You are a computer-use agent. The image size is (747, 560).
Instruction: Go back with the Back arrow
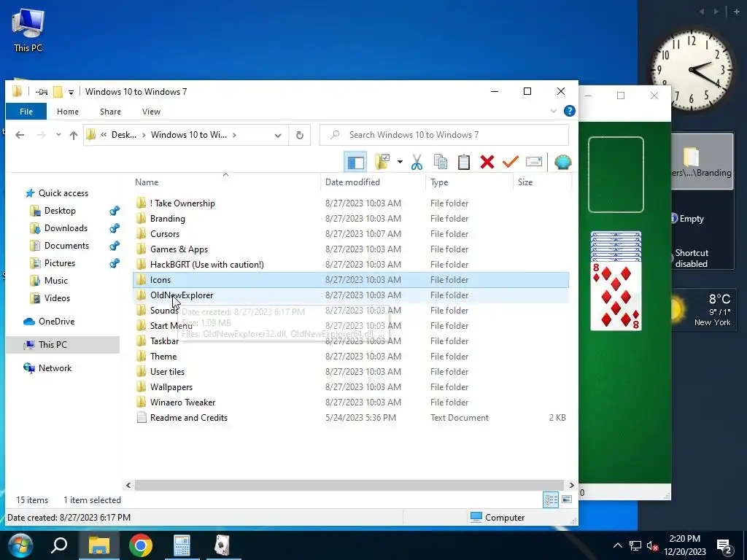click(20, 135)
